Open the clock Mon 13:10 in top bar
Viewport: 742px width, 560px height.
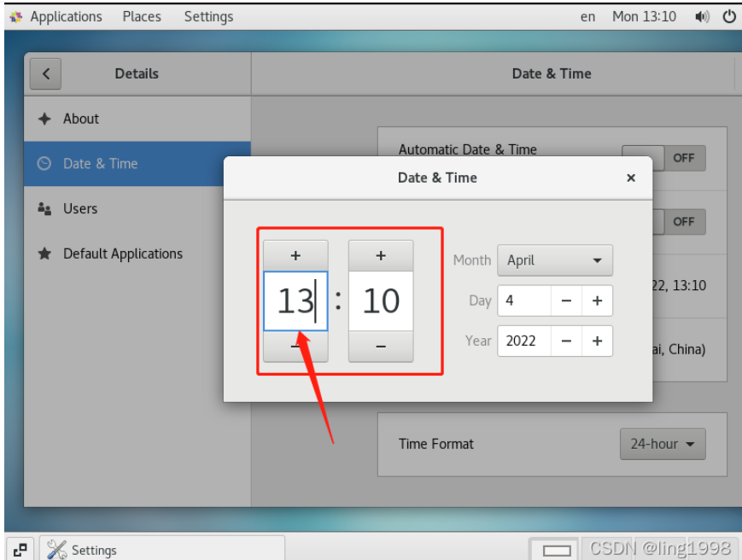[x=644, y=16]
